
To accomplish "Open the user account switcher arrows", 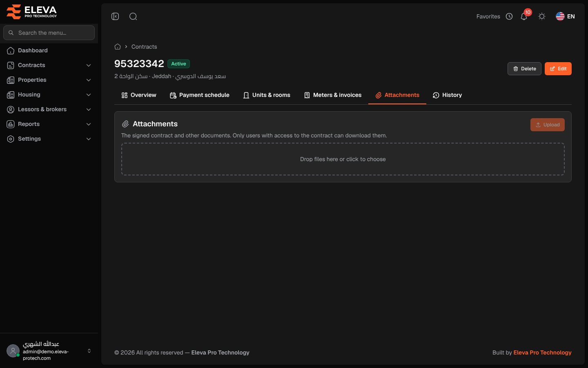I will [89, 351].
